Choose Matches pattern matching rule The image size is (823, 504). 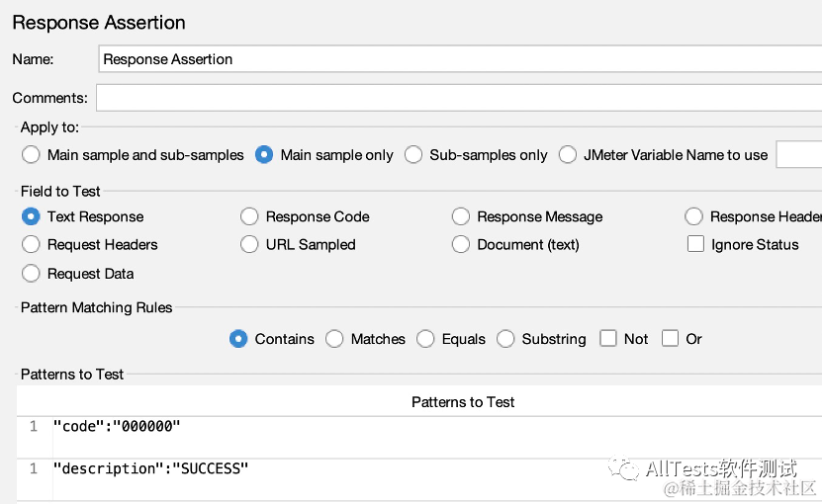[x=334, y=339]
